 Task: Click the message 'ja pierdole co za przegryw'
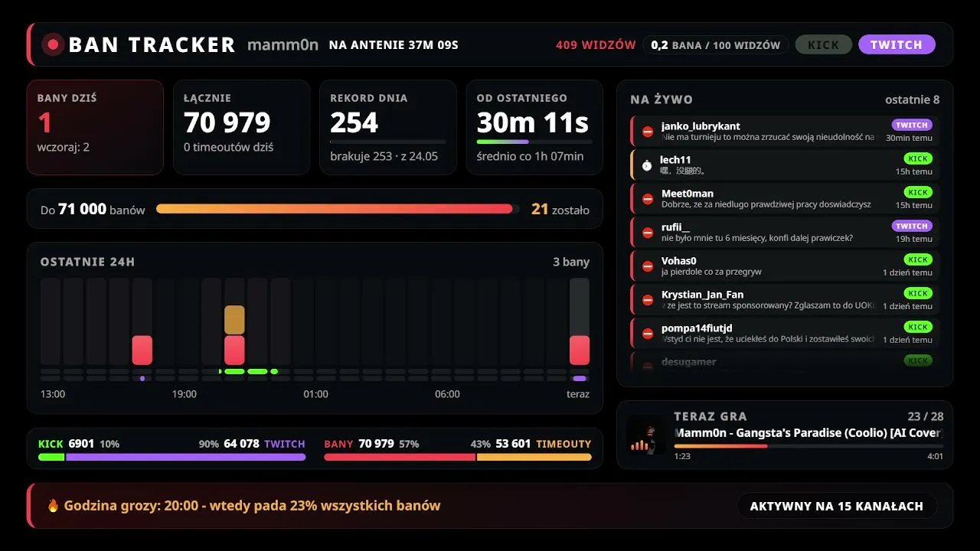click(x=711, y=272)
